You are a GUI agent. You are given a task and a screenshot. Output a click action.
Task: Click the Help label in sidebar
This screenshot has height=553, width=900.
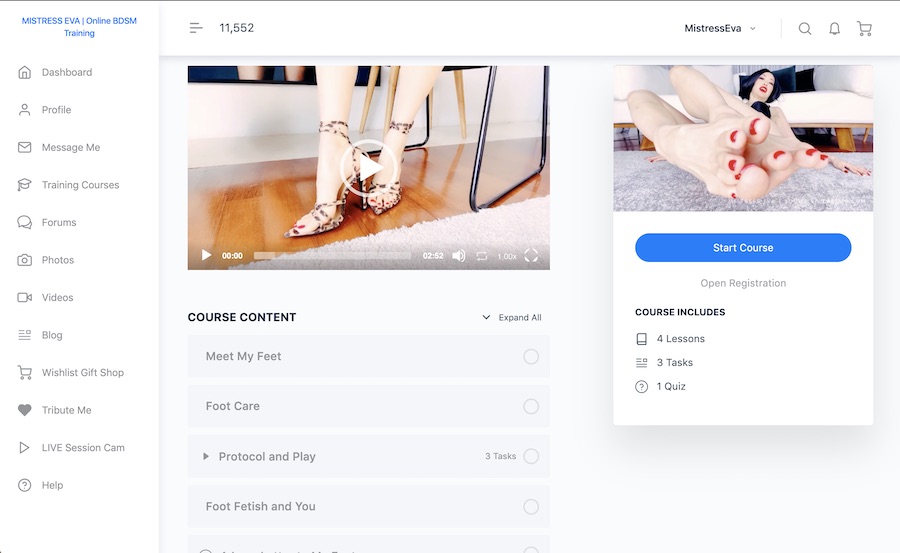[52, 485]
